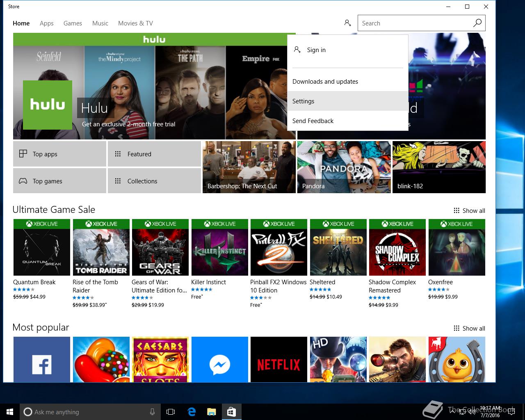The height and width of the screenshot is (420, 525).
Task: Open the Top apps button
Action: pos(59,154)
